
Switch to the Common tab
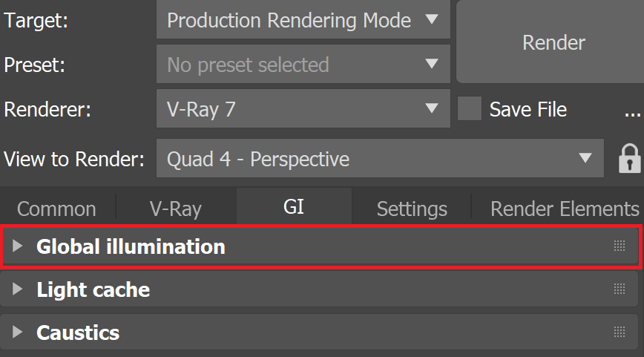point(56,209)
